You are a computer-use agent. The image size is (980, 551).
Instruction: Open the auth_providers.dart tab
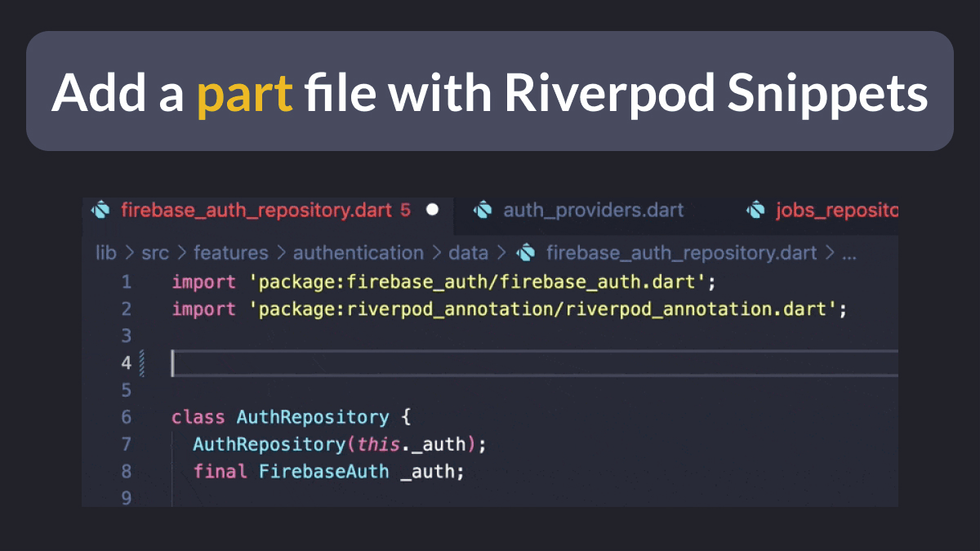593,211
